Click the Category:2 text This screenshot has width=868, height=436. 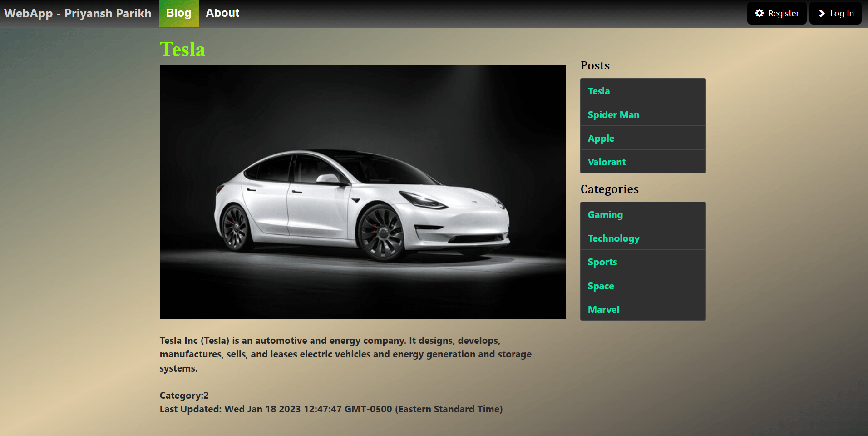tap(184, 396)
